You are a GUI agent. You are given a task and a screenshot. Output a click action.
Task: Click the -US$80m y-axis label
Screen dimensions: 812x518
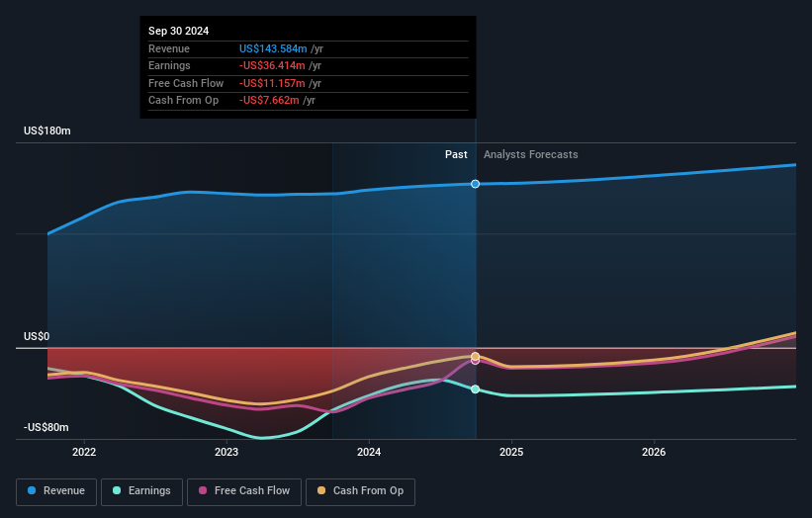point(46,427)
